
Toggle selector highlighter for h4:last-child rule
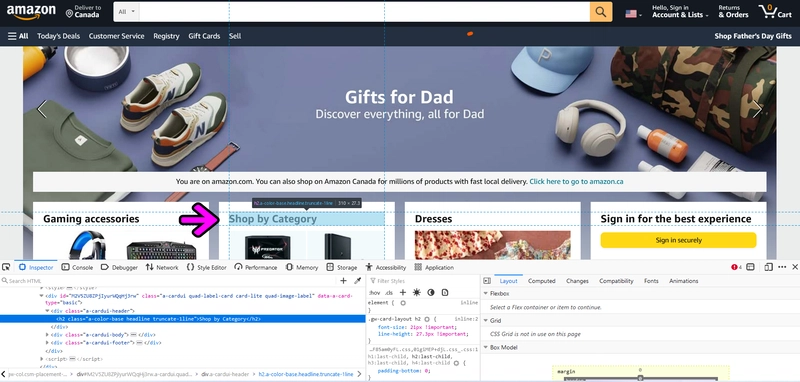456,363
